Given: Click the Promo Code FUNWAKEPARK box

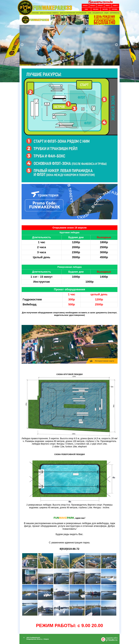Looking at the screenshot, I should click(44, 205).
